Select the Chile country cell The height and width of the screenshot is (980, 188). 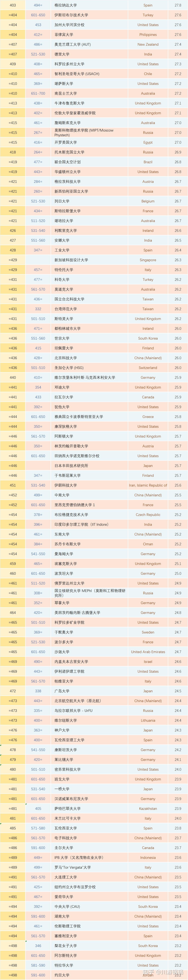point(148,74)
